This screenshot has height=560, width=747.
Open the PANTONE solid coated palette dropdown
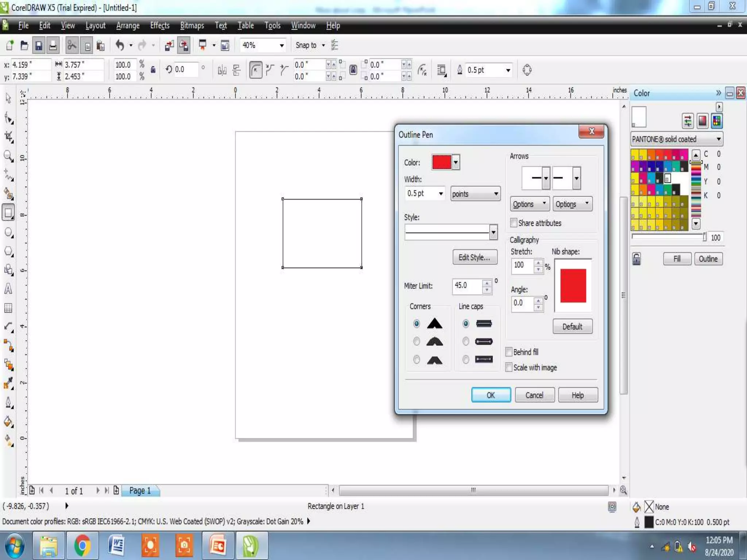tap(718, 139)
